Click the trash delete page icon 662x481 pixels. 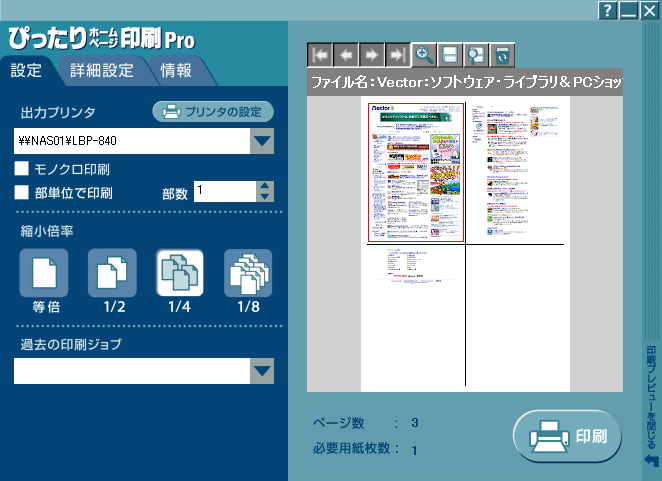pos(502,55)
